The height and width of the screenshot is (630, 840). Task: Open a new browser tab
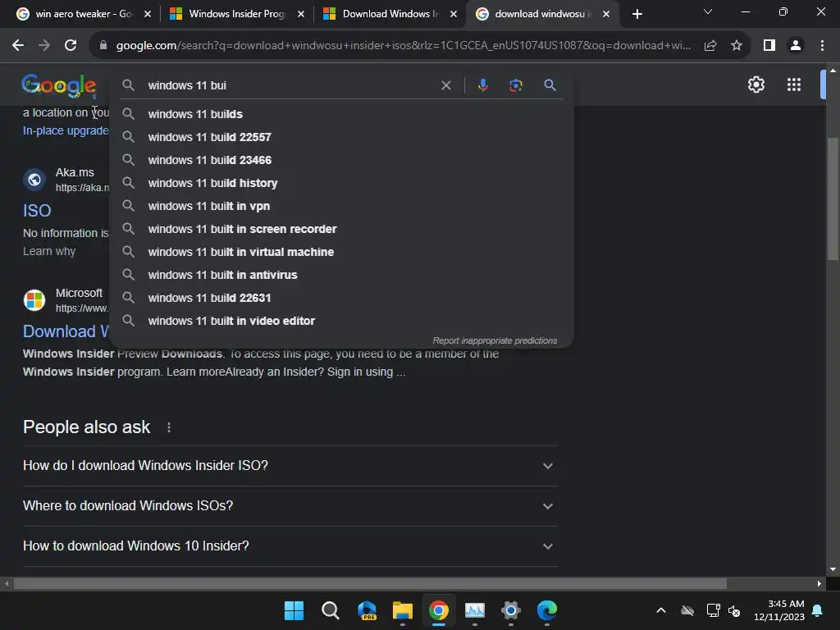[637, 14]
